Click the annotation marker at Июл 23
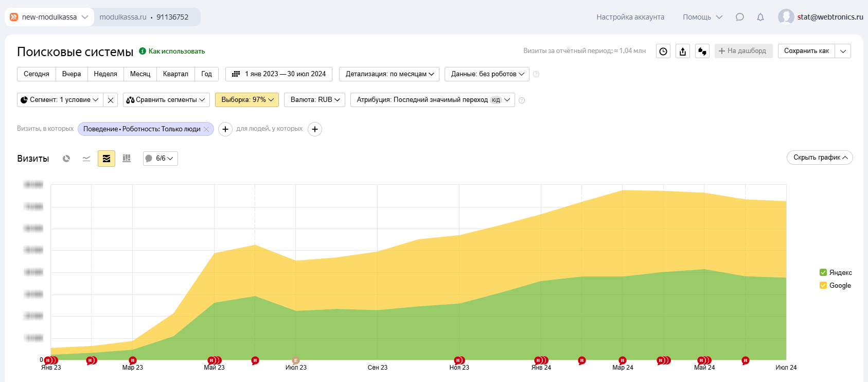Viewport: 868px width, 382px height. point(296,360)
